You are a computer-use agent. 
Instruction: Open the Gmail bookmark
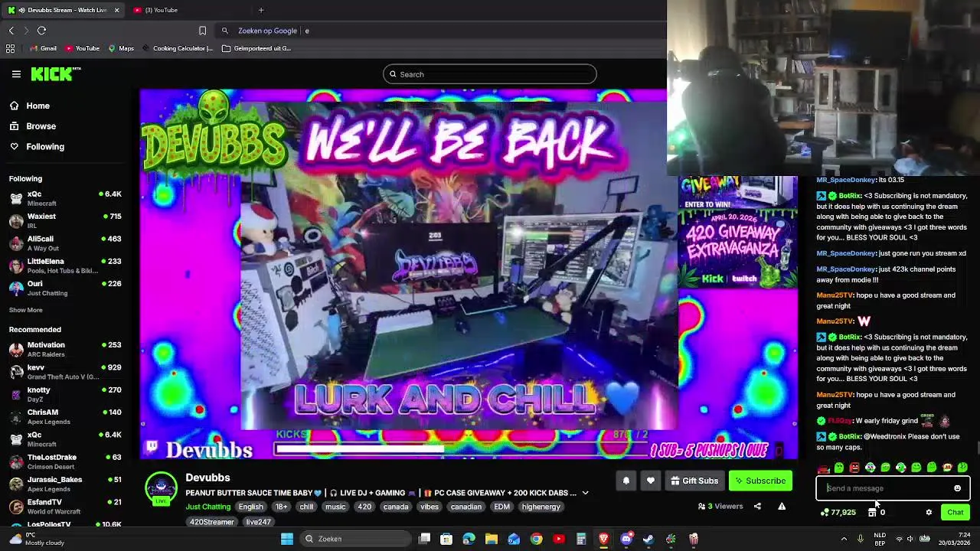43,48
